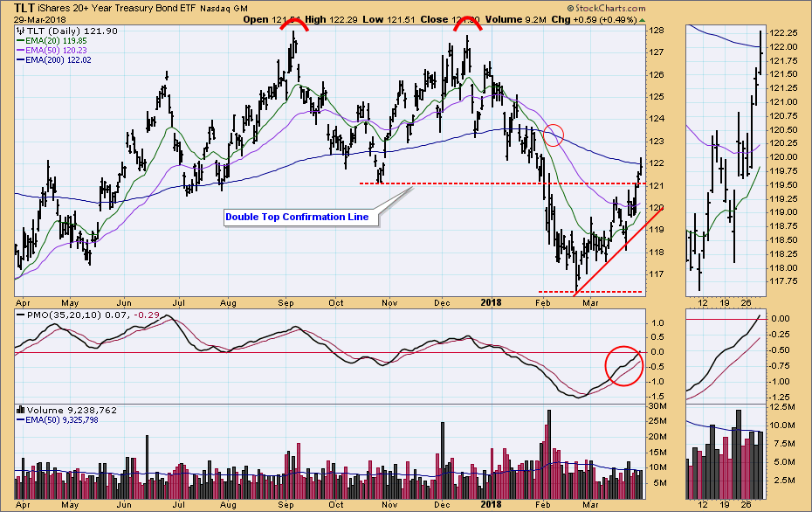Click the EMA(200) 122.02 legend text

58,60
